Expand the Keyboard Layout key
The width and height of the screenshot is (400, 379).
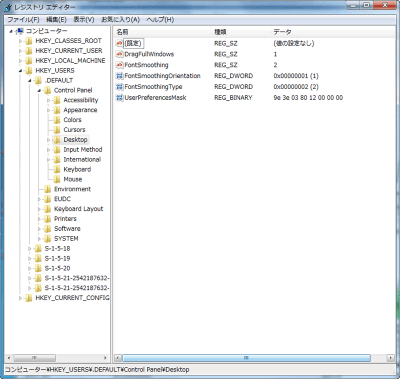point(39,209)
